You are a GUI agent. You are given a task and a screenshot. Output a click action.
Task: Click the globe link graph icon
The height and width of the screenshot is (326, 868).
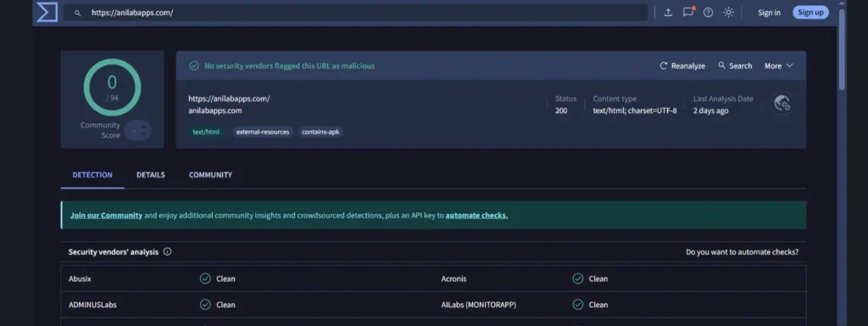click(x=782, y=103)
